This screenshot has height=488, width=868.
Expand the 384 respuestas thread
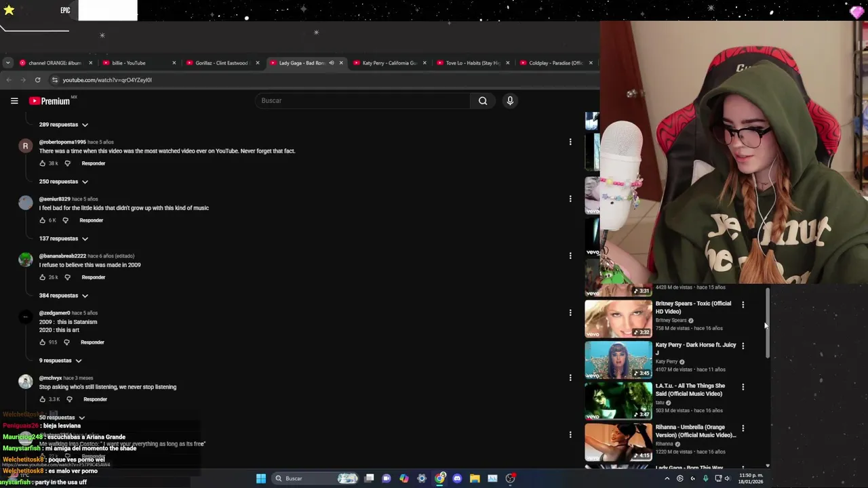click(x=64, y=296)
